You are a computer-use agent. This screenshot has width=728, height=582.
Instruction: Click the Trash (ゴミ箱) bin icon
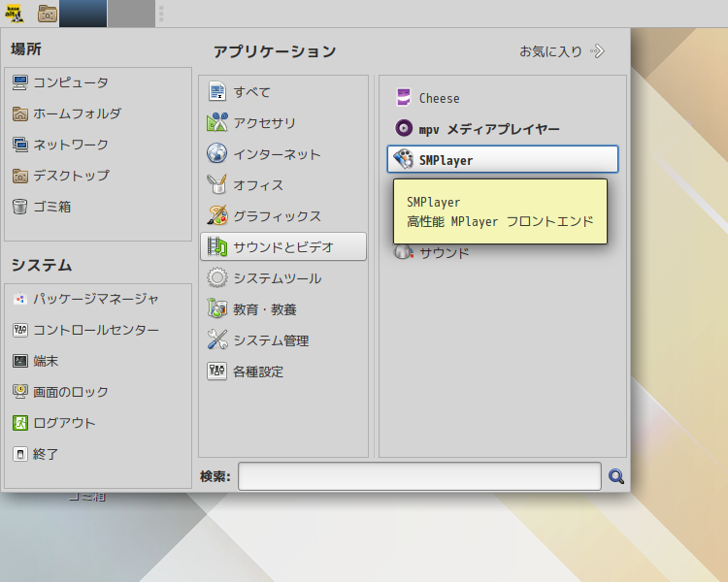tap(20, 207)
